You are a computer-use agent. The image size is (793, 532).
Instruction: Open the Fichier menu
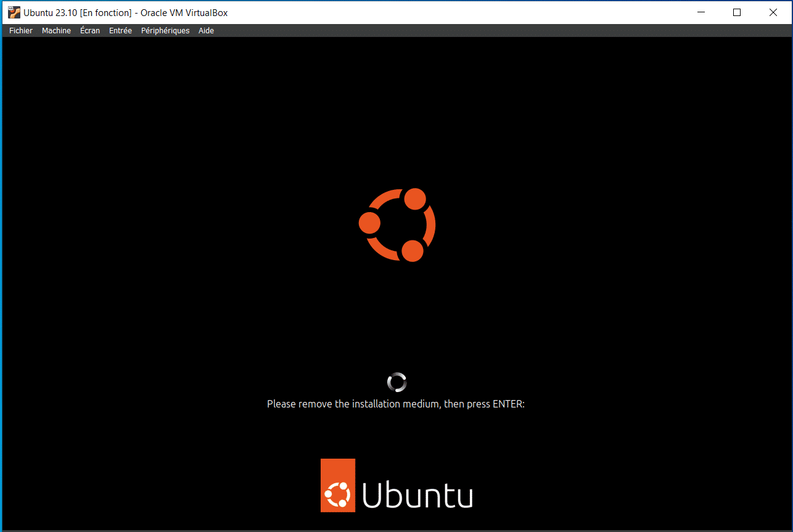click(20, 30)
